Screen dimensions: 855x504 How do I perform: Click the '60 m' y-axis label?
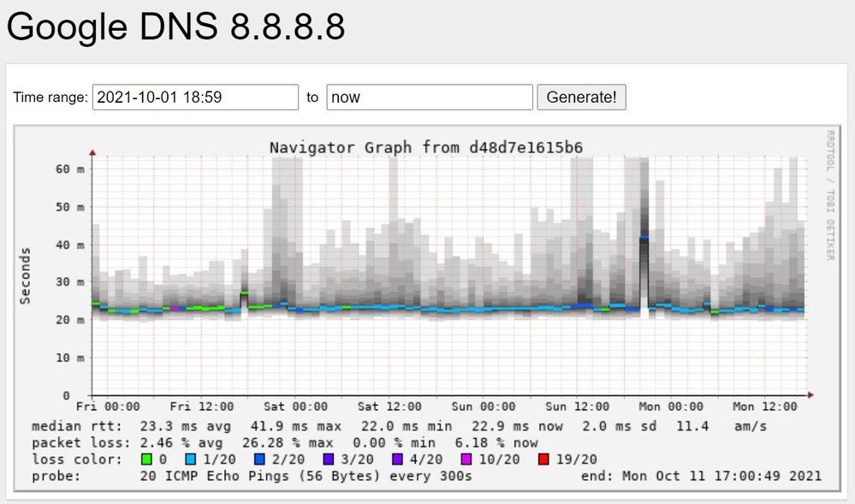(70, 169)
